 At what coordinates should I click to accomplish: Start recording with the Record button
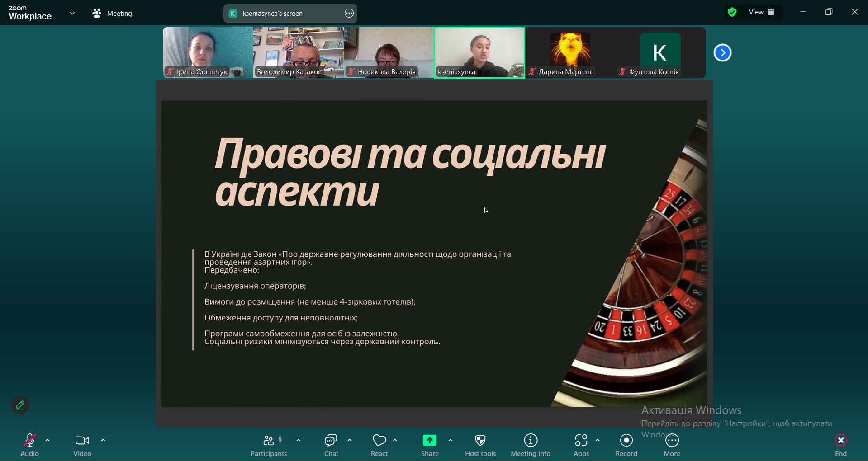(x=626, y=445)
